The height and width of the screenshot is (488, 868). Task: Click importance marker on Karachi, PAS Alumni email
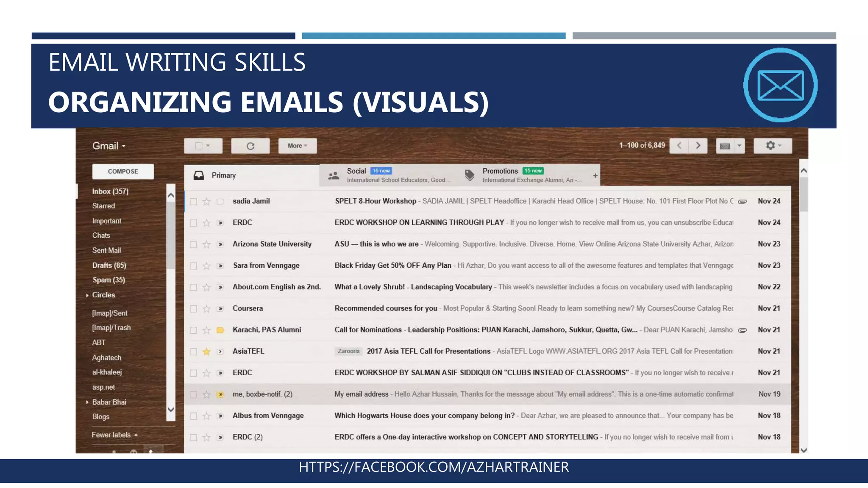220,330
